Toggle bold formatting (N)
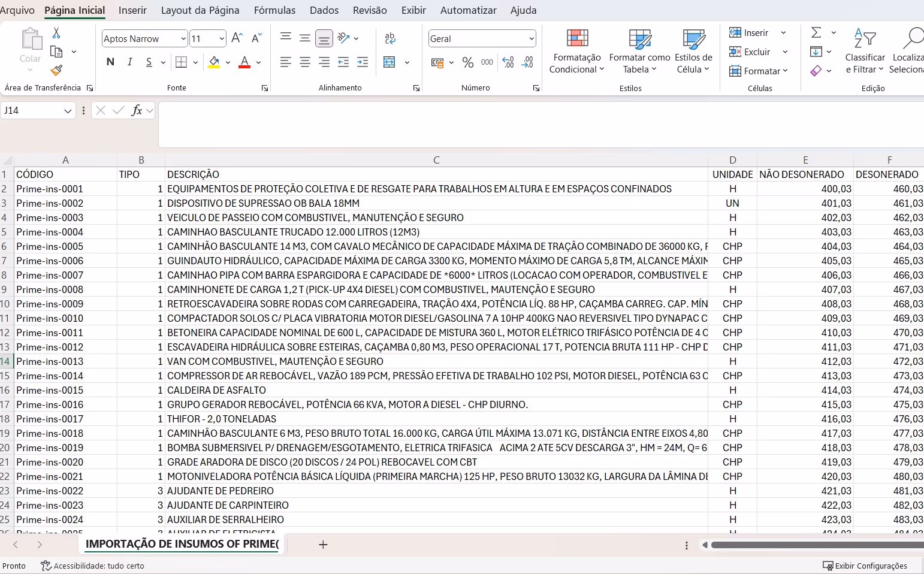924x574 pixels. (110, 62)
